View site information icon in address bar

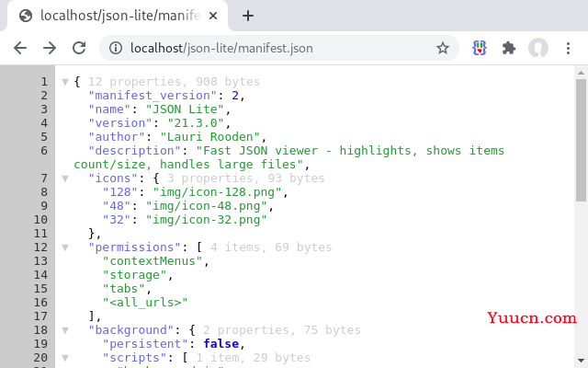(x=116, y=48)
